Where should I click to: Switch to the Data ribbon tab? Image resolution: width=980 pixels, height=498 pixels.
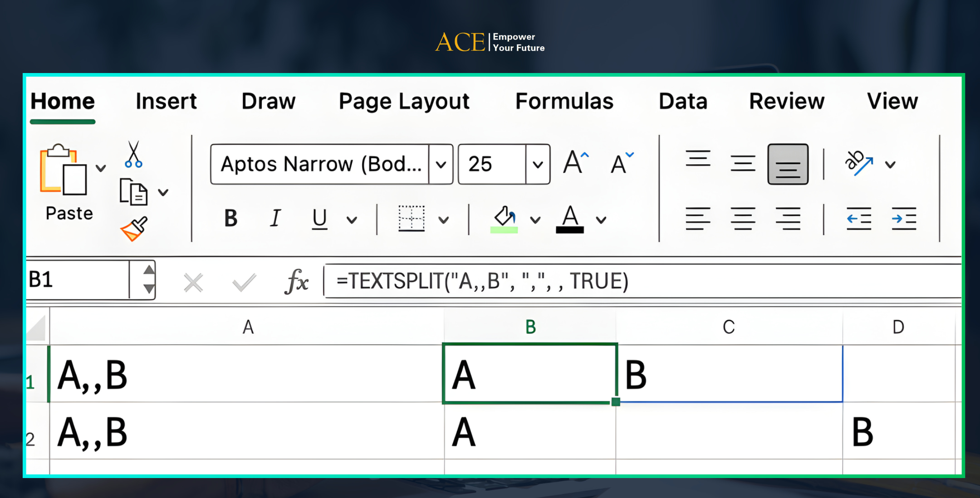tap(683, 102)
